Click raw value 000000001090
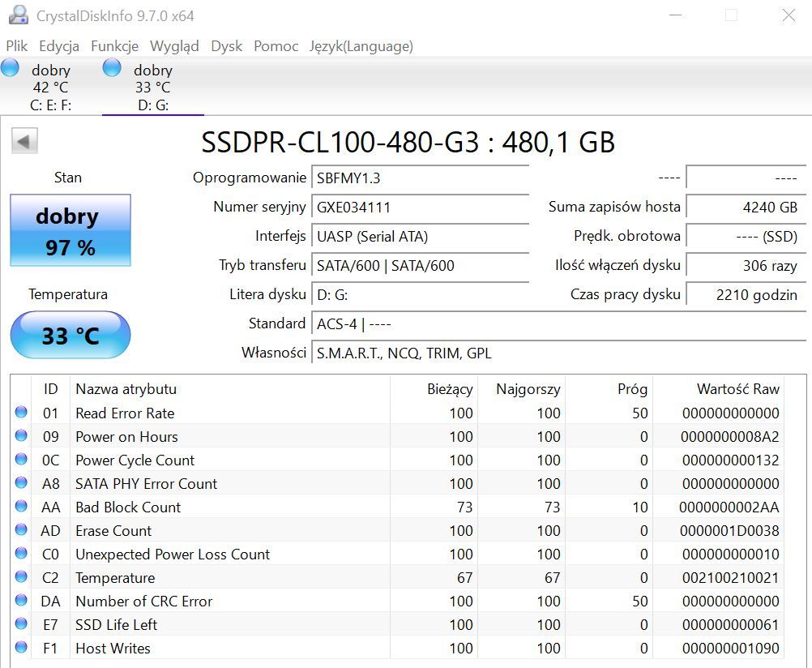This screenshot has width=812, height=668. (730, 649)
